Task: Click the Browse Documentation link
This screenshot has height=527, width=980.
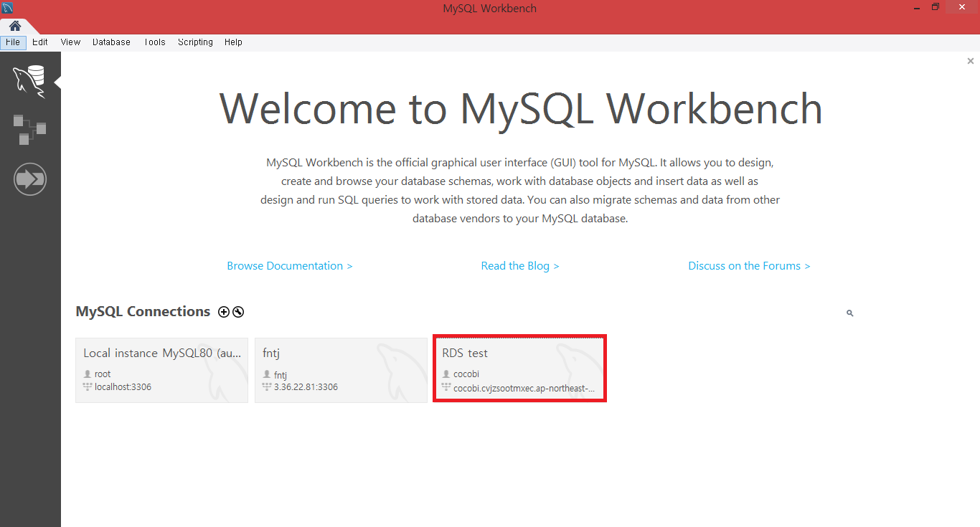Action: [x=290, y=266]
